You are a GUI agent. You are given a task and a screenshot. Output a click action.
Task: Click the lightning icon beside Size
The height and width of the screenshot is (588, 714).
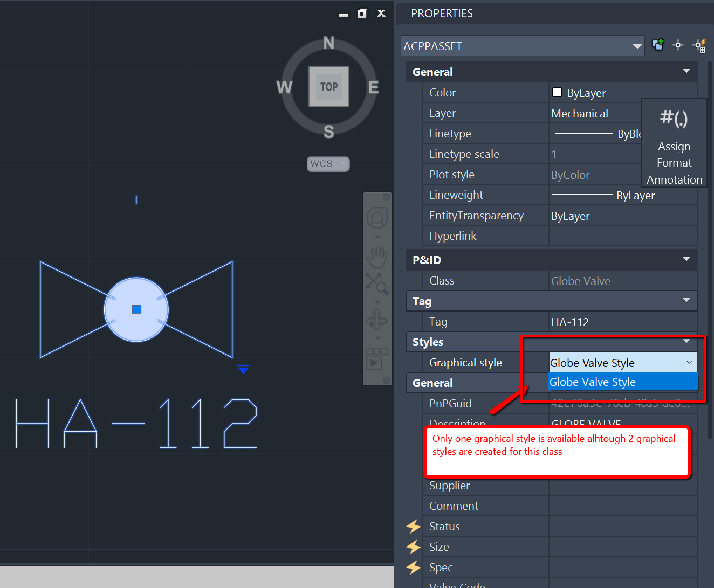tap(414, 547)
